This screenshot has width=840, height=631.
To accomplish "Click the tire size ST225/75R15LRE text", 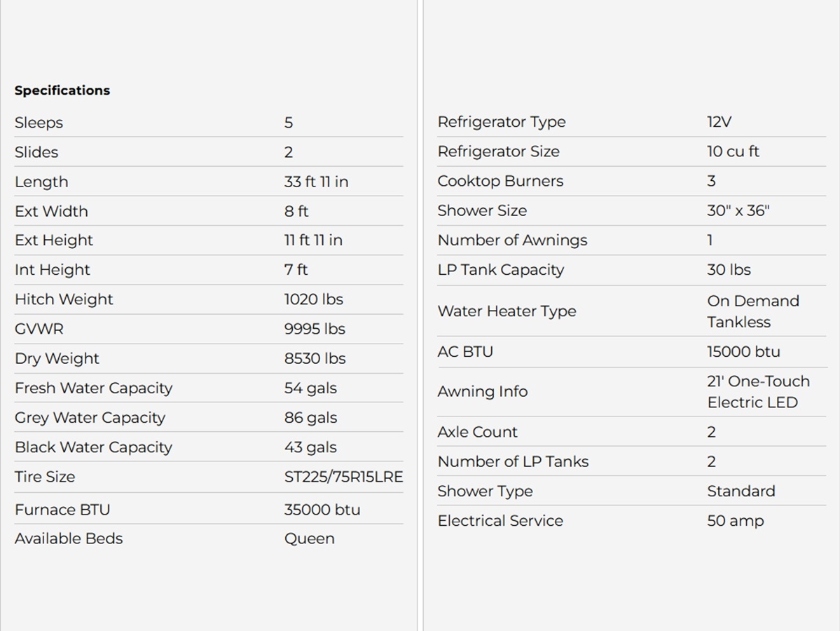I will click(343, 477).
